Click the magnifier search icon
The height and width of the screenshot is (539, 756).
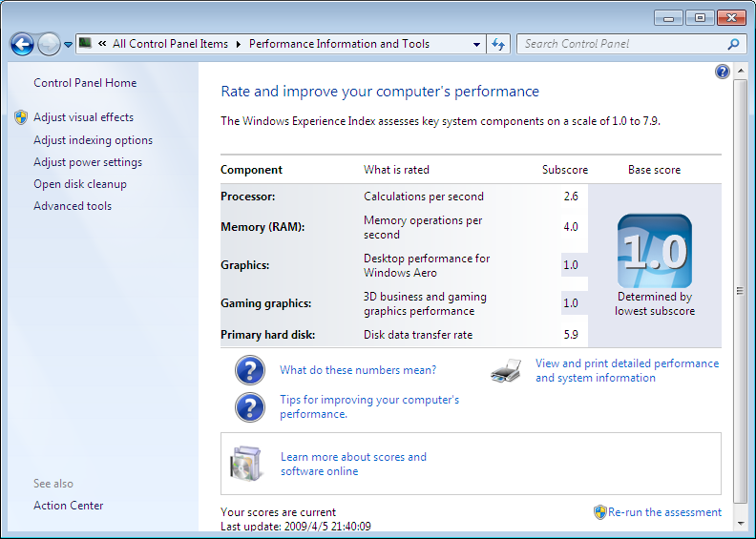point(733,44)
